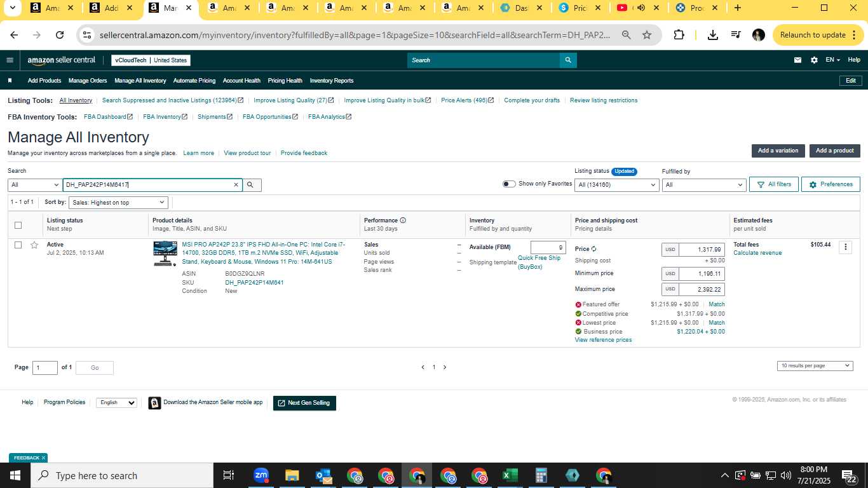Go to previous results page arrow
The height and width of the screenshot is (488, 868).
tap(423, 367)
